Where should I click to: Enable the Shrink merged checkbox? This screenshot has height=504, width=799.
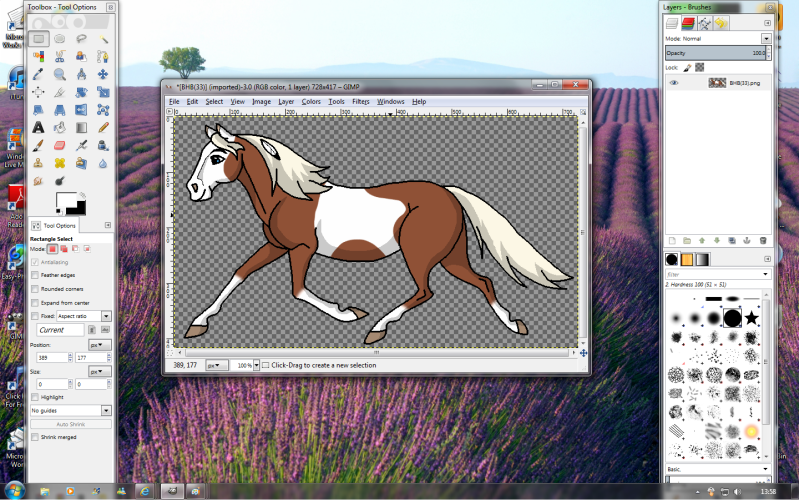coord(35,437)
